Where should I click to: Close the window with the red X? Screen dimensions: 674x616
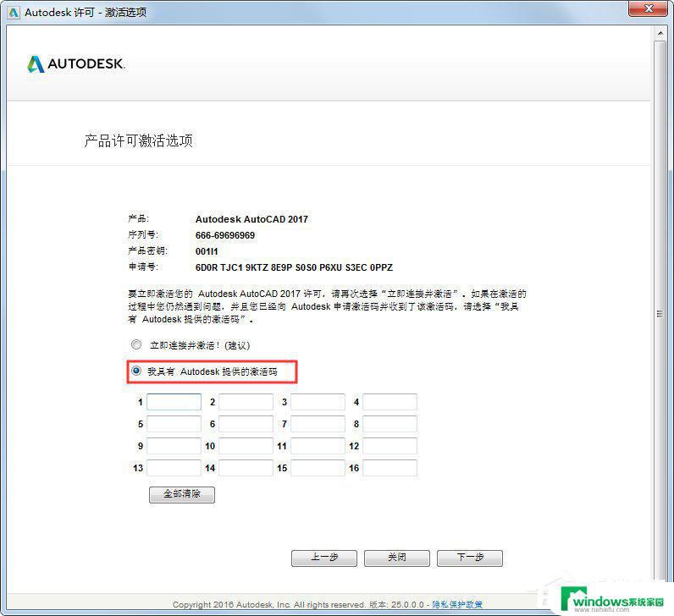pyautogui.click(x=649, y=8)
